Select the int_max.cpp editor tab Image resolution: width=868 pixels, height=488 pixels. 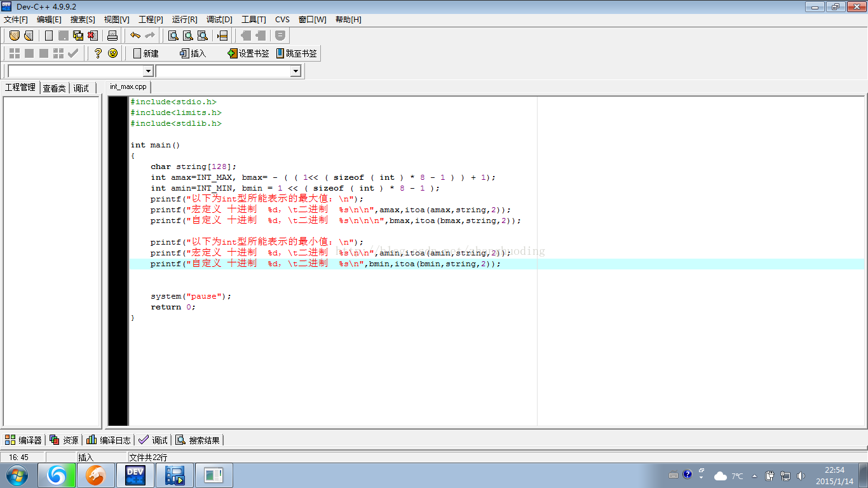128,87
